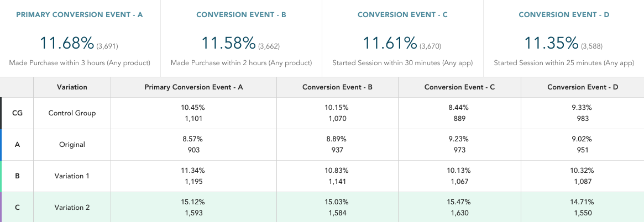The width and height of the screenshot is (644, 222).
Task: Click the purple color bar for variation C
Action: (x=1, y=208)
